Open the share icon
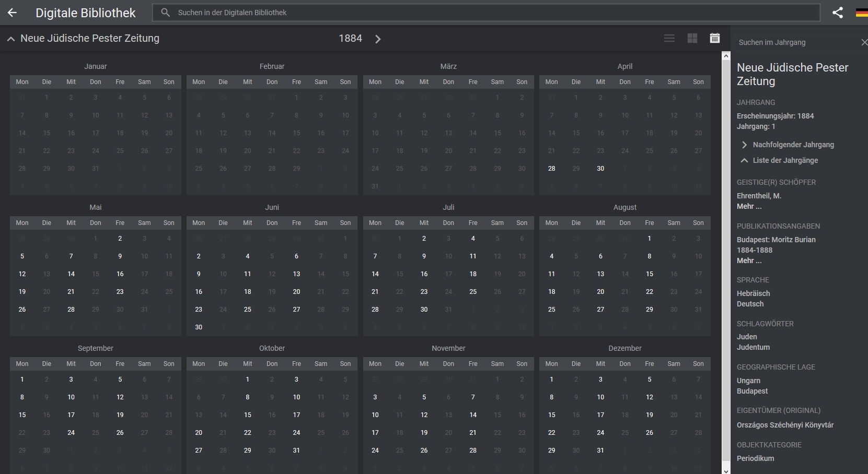 pyautogui.click(x=838, y=13)
